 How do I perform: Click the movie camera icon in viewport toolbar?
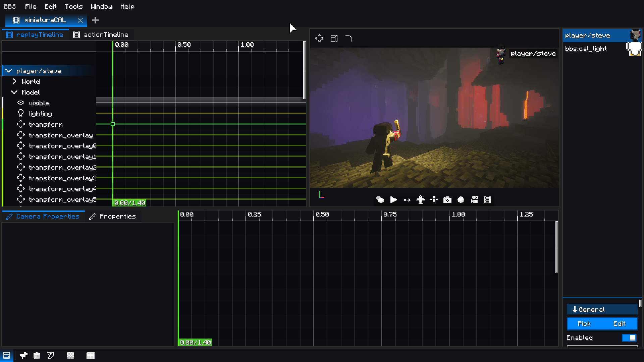pyautogui.click(x=474, y=200)
